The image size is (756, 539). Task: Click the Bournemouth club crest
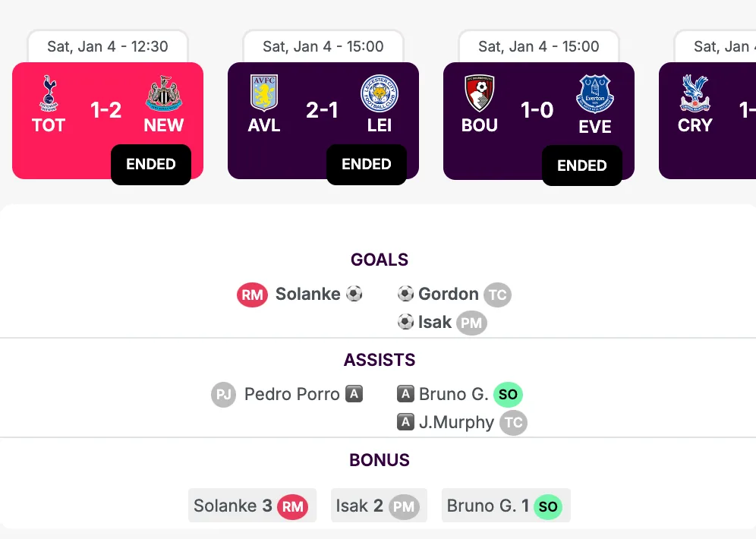click(x=480, y=93)
